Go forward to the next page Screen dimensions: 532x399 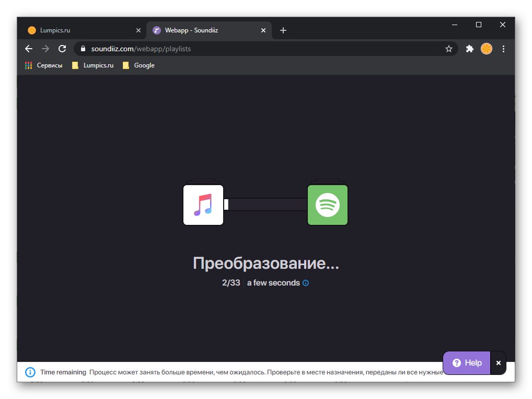pos(45,49)
